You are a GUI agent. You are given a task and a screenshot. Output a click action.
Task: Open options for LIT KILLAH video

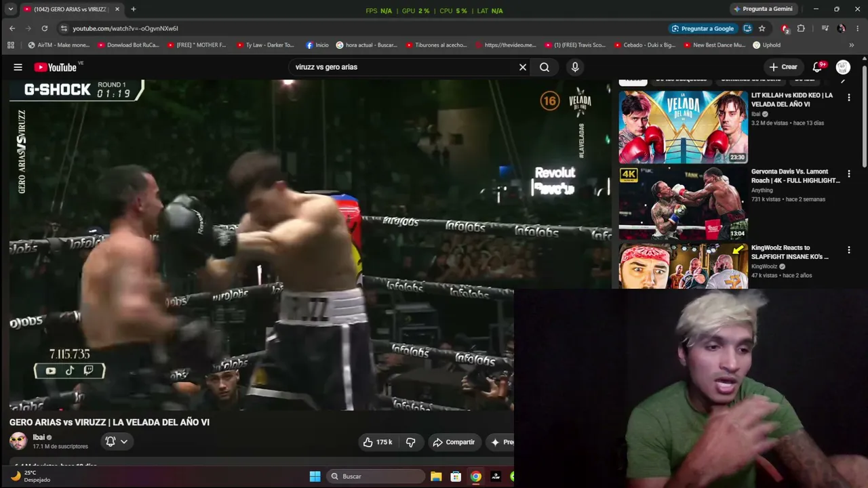click(848, 98)
